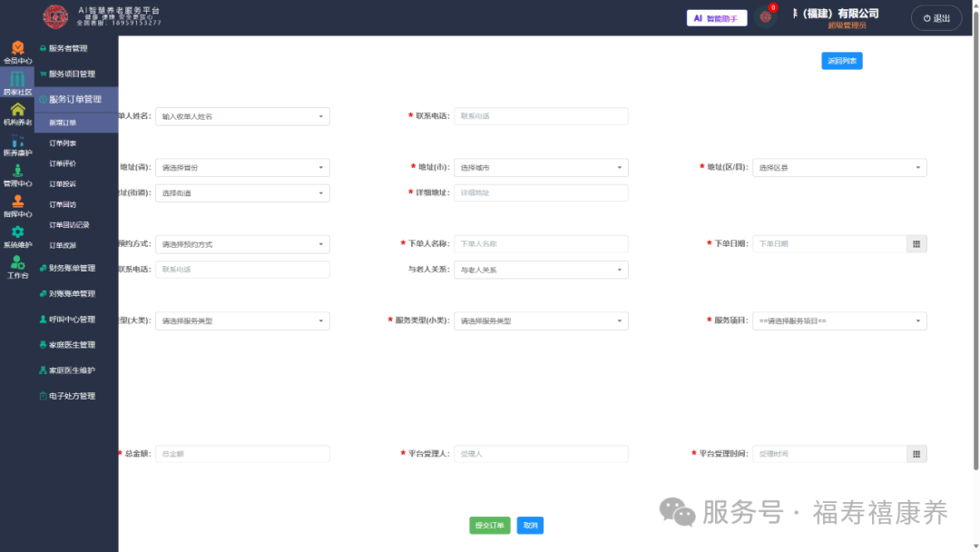Open calendar picker for 下单日期
Screen dimensions: 980x552
click(916, 244)
